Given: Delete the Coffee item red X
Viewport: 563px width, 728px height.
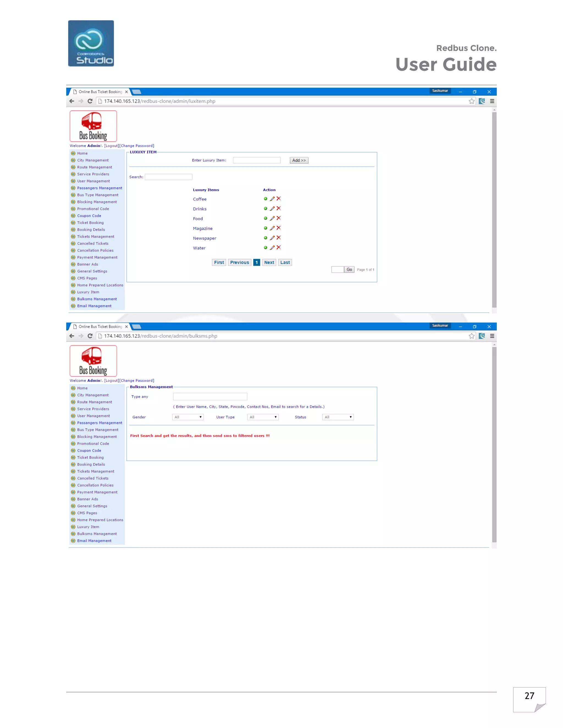Looking at the screenshot, I should click(x=278, y=198).
